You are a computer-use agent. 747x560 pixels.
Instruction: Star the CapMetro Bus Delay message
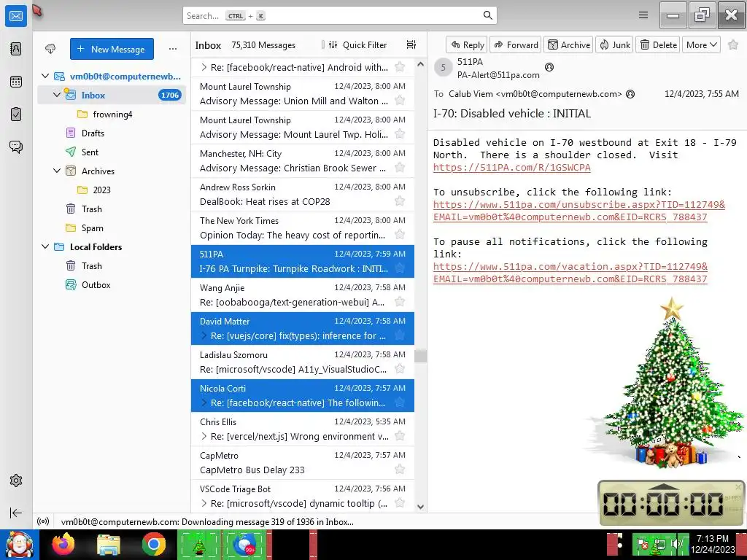(400, 469)
